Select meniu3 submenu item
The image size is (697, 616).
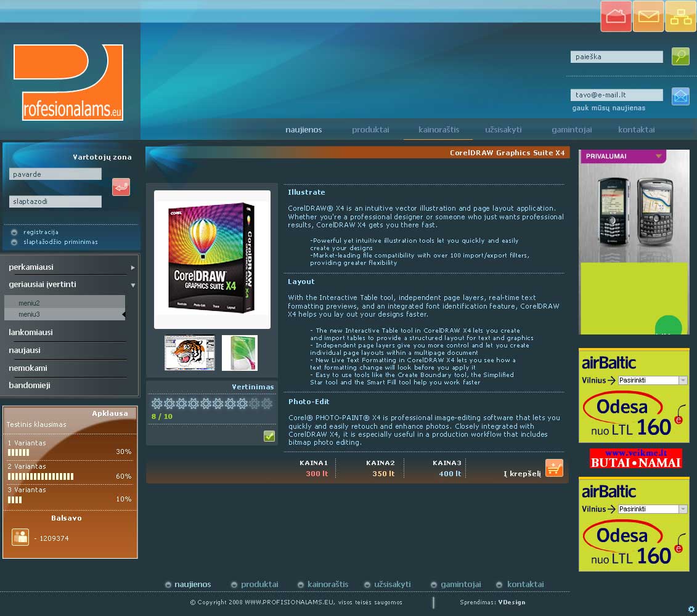point(65,314)
